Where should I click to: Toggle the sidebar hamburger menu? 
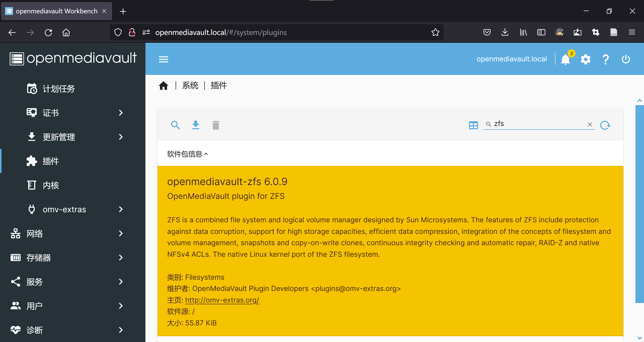tap(164, 60)
